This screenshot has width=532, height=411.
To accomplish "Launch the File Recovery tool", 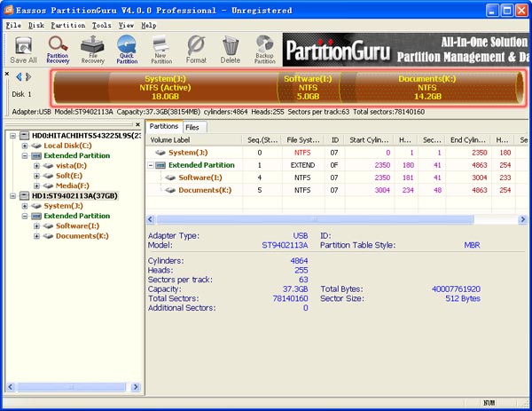I will pyautogui.click(x=92, y=50).
